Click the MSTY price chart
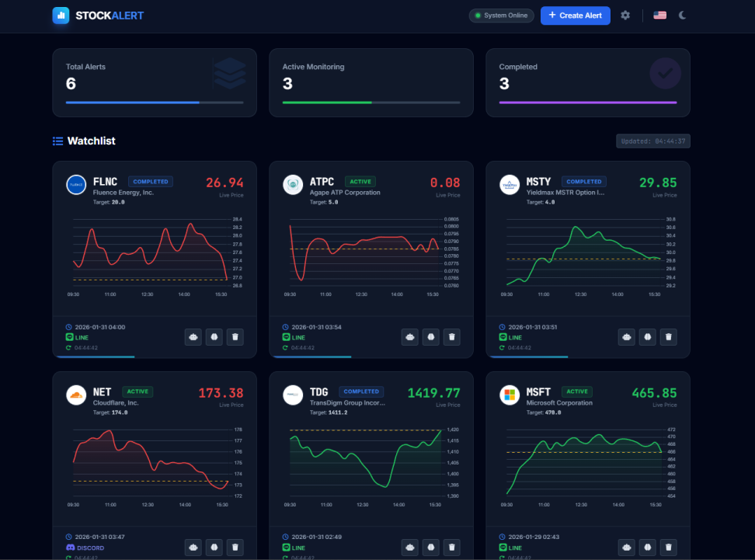 588,256
